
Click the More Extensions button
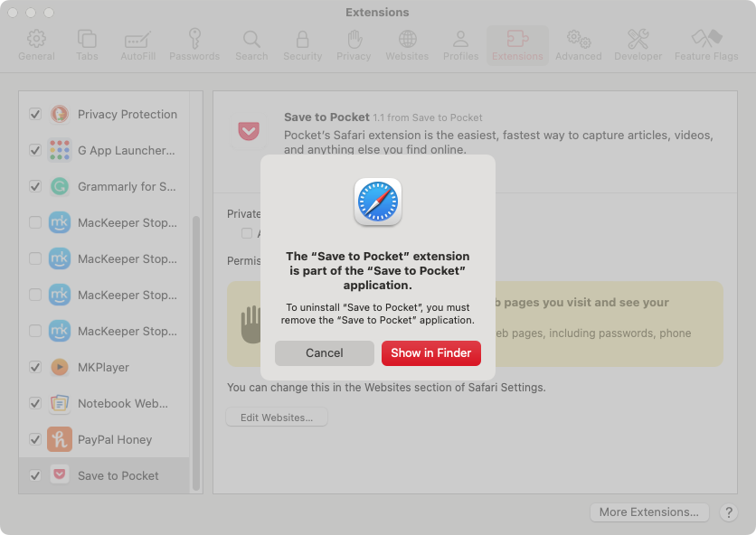649,512
